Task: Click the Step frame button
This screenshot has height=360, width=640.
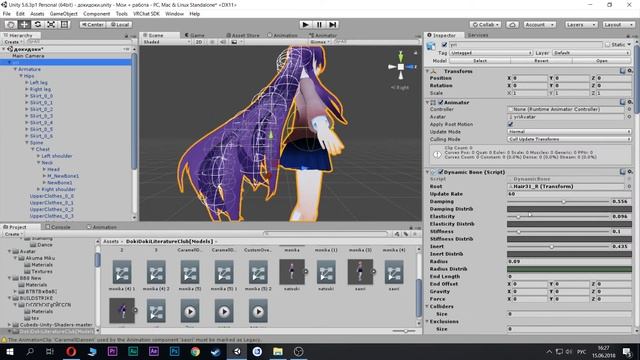Action: 333,24
